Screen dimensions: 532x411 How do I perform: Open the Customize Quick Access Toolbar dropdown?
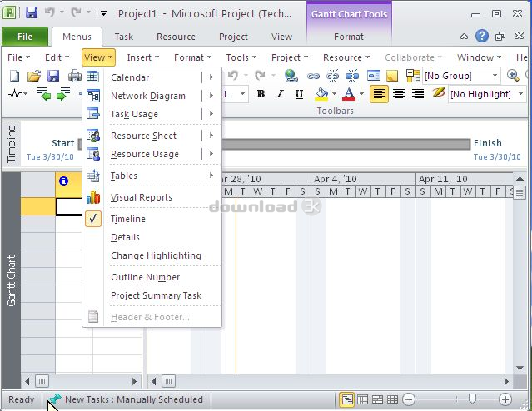click(104, 13)
